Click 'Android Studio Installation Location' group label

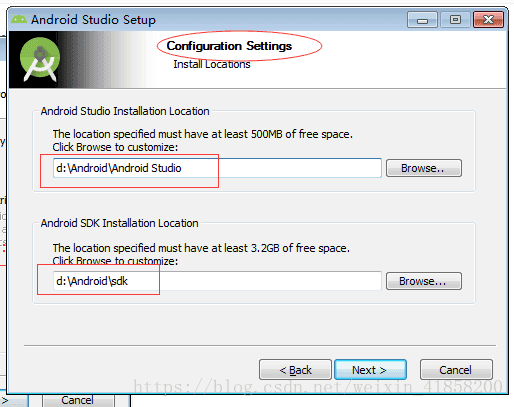point(125,111)
